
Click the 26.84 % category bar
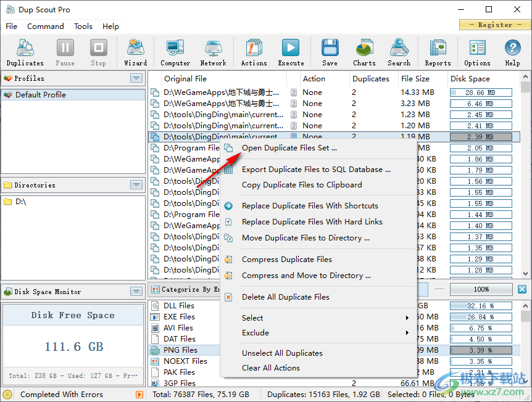point(481,318)
